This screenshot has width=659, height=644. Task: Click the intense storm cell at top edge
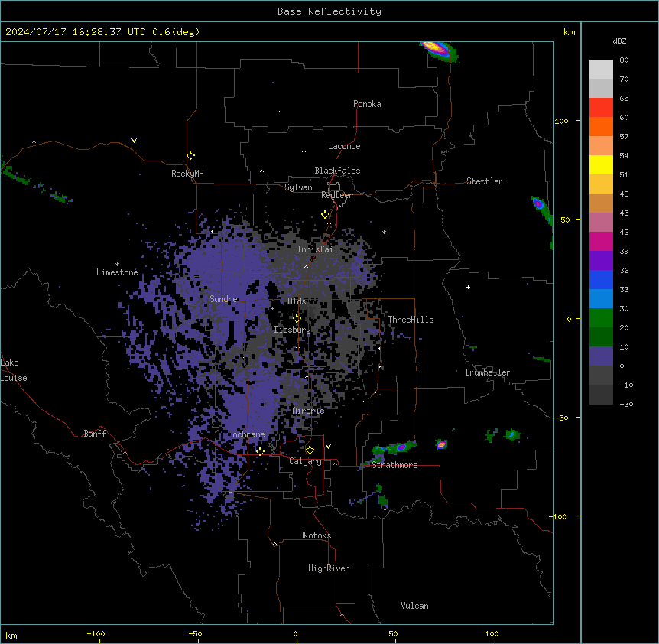(439, 50)
